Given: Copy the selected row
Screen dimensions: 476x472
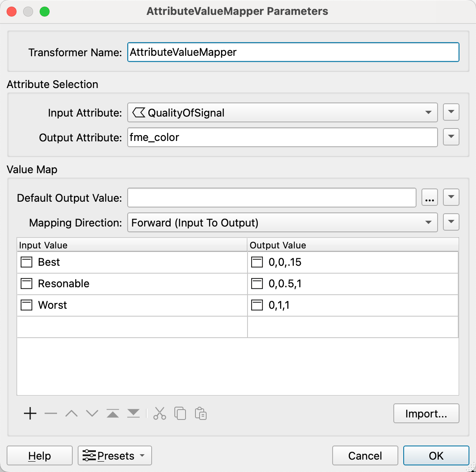Looking at the screenshot, I should 180,413.
